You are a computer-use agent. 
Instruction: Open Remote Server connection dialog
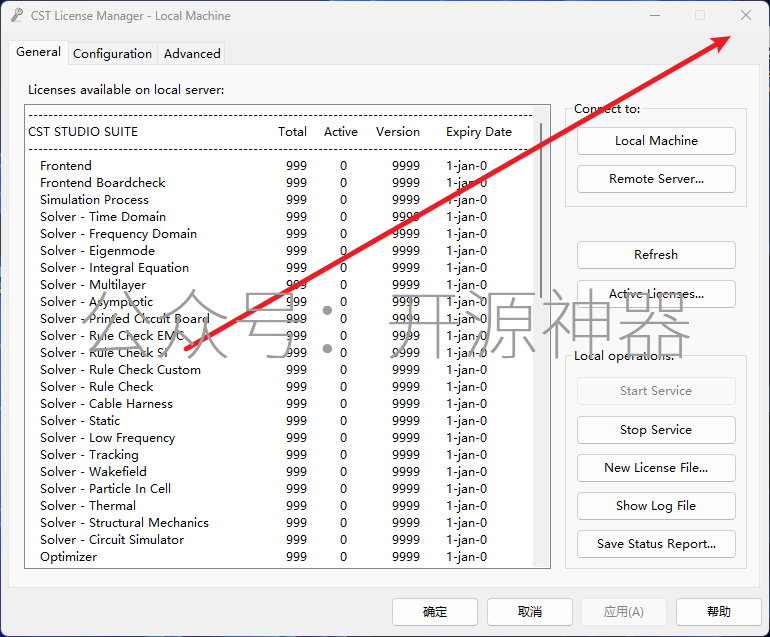tap(656, 179)
